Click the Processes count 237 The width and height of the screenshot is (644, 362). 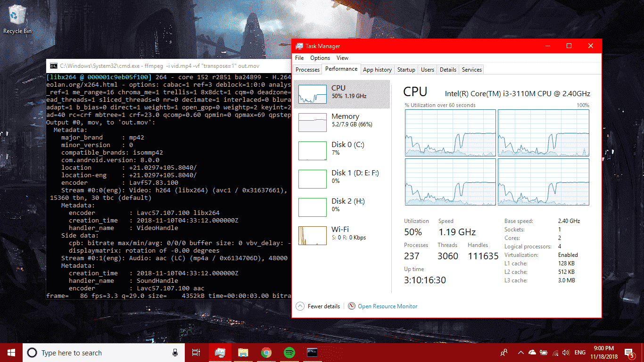(x=412, y=256)
